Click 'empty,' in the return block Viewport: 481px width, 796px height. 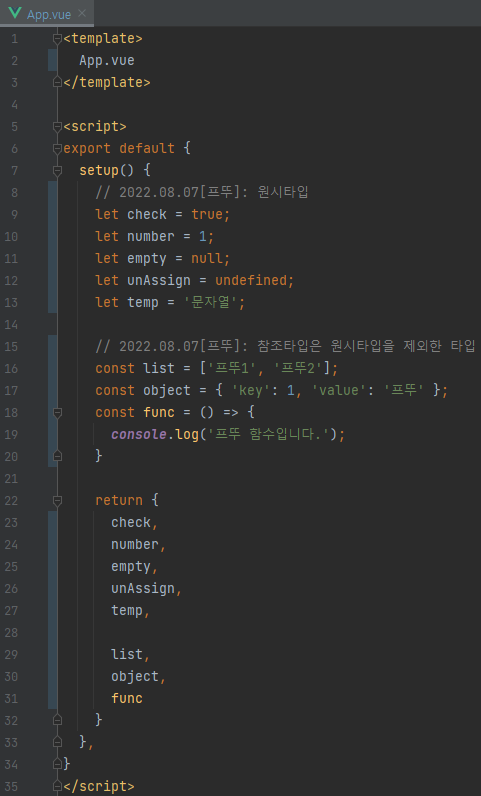click(135, 567)
